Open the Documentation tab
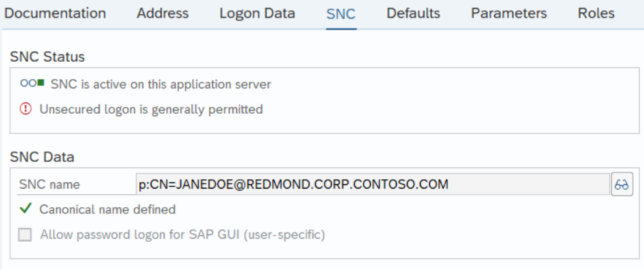 pos(55,13)
